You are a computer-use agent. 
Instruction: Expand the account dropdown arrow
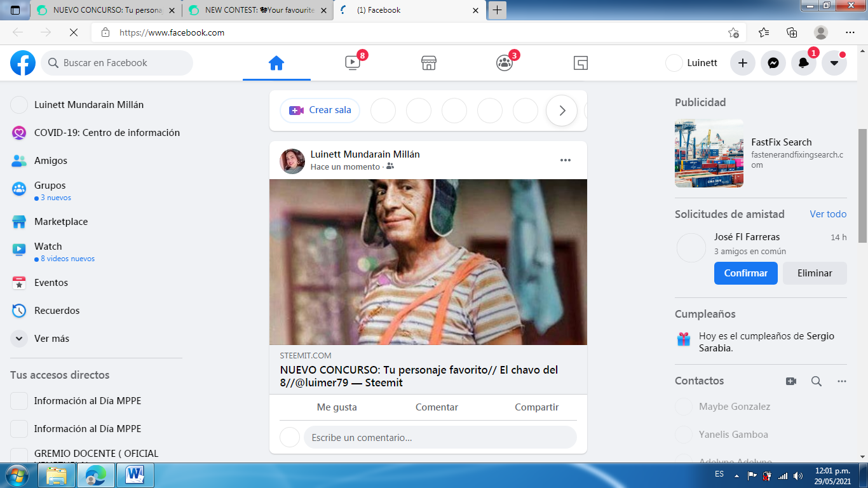(834, 63)
